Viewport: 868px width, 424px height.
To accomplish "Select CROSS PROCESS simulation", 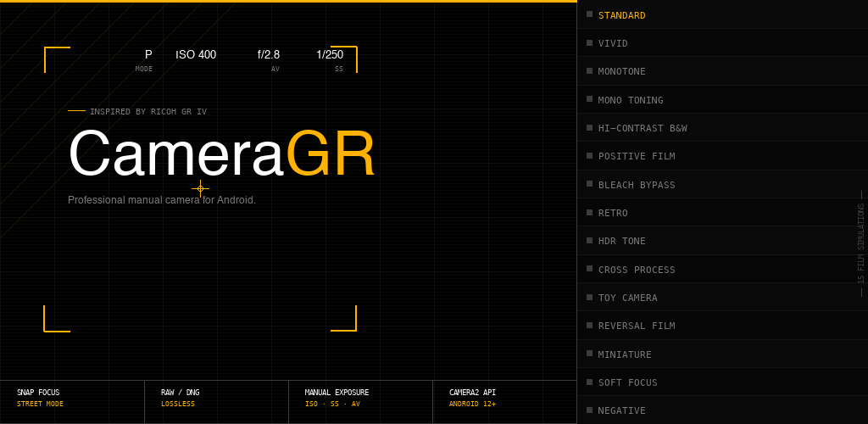I will (722, 269).
